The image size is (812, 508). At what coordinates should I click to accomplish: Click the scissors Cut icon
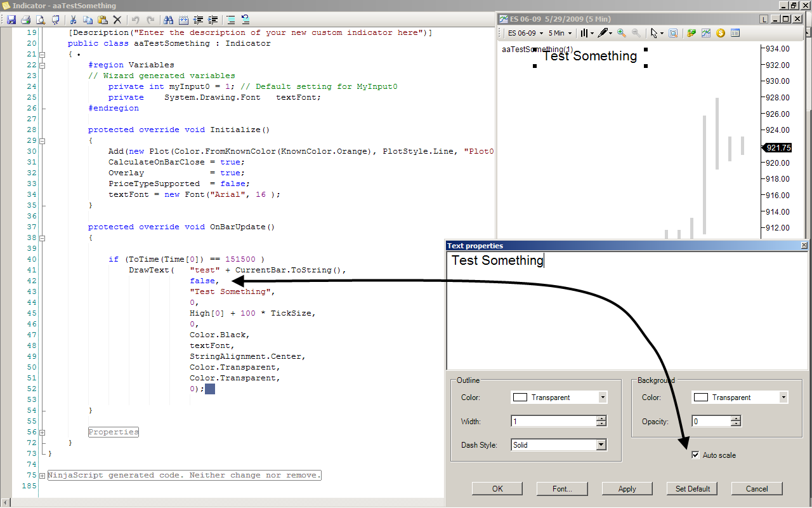[74, 20]
